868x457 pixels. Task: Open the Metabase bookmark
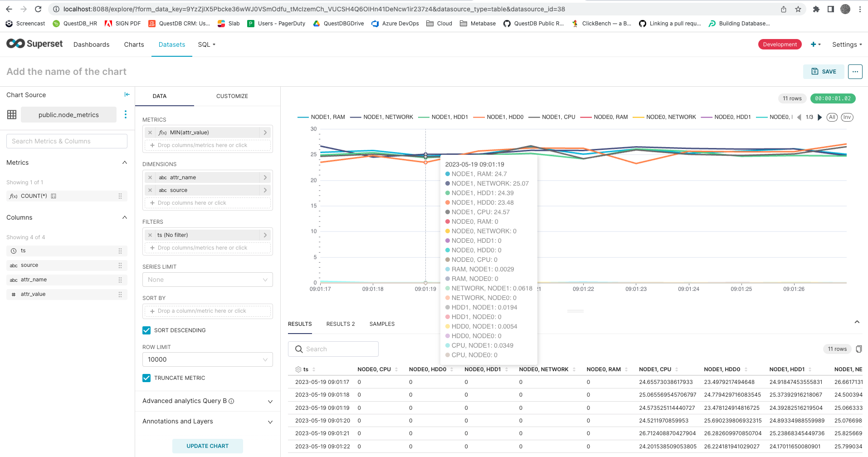point(478,24)
